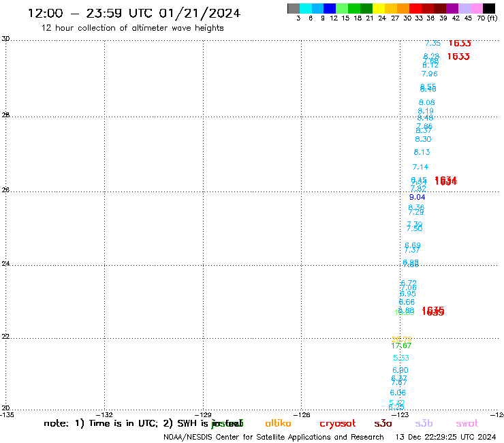Screen dimensions: 504x443
Task: Click the pink 'swot' legend label
Action: pyautogui.click(x=467, y=423)
